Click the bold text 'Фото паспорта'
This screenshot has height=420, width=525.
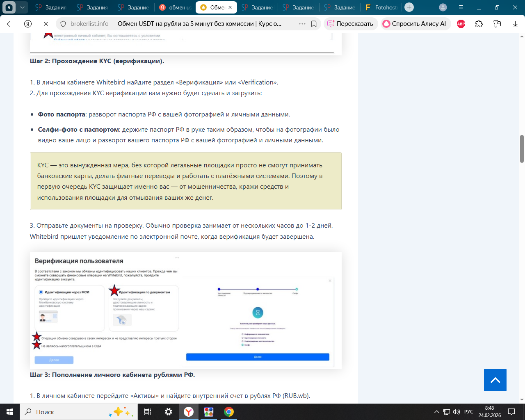62,114
